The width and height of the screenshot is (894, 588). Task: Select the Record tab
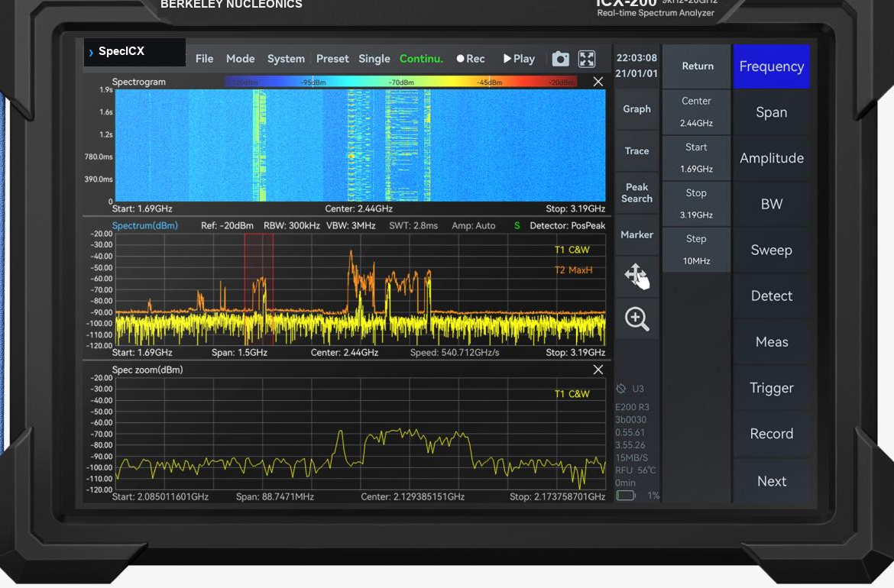tap(772, 434)
